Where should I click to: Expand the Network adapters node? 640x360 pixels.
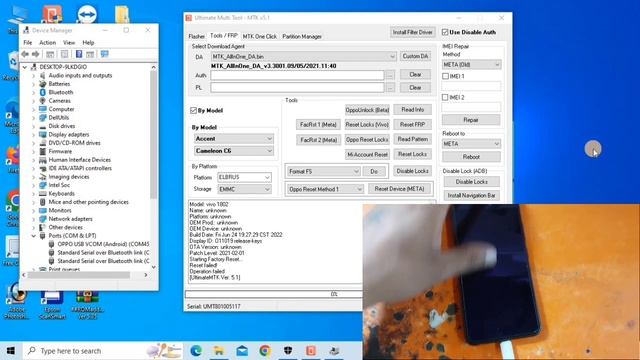click(33, 219)
